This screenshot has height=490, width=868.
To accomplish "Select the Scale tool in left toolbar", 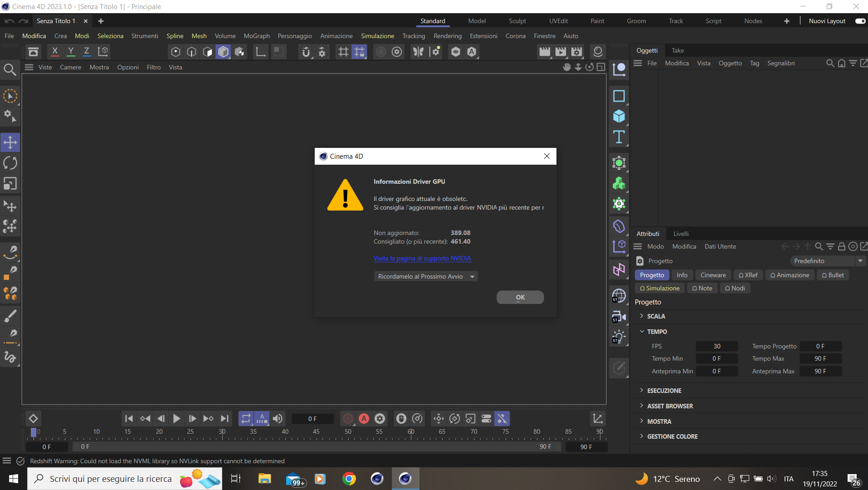I will point(10,184).
